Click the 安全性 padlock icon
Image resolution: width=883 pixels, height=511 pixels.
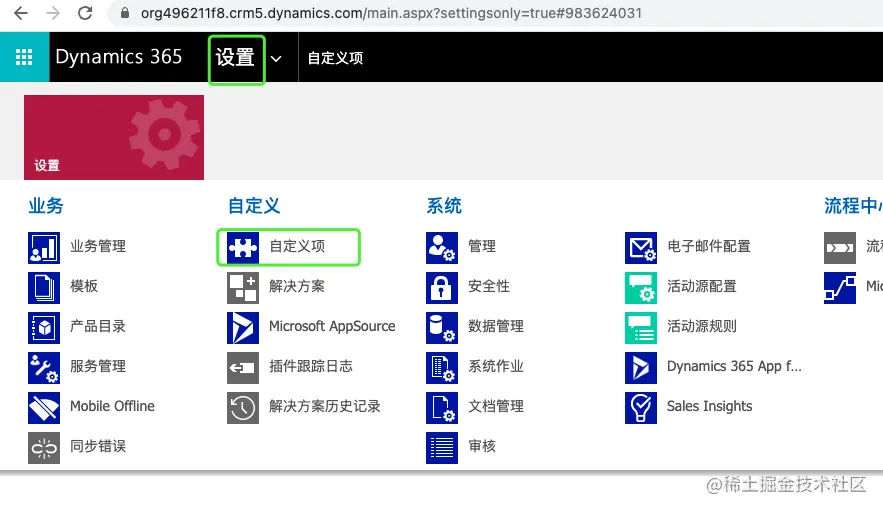442,287
